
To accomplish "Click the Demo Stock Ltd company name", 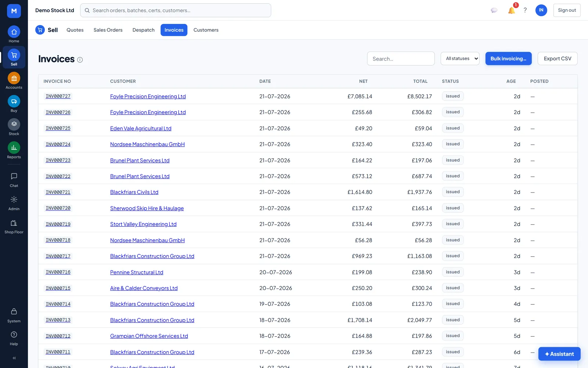I will [x=55, y=10].
